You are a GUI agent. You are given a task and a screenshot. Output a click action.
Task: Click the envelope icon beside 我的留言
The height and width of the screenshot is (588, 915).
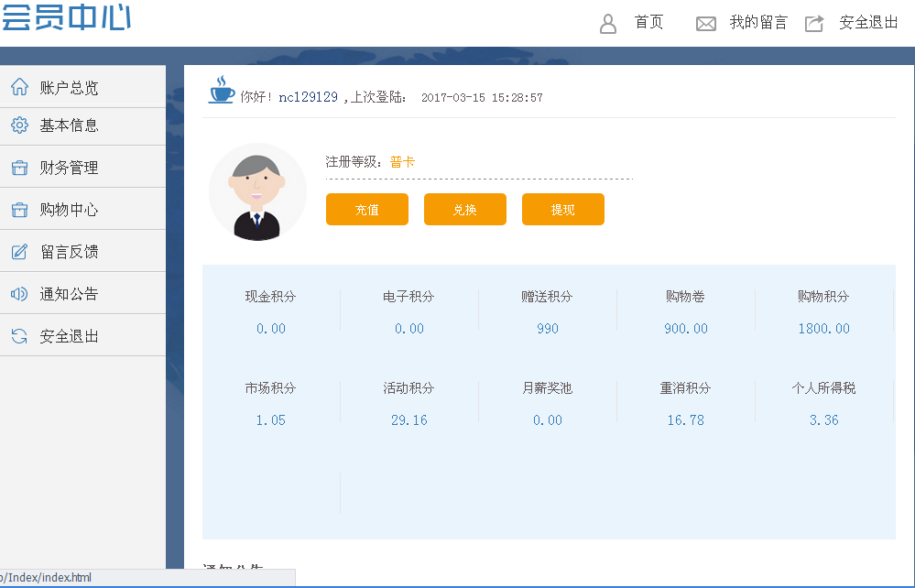705,24
